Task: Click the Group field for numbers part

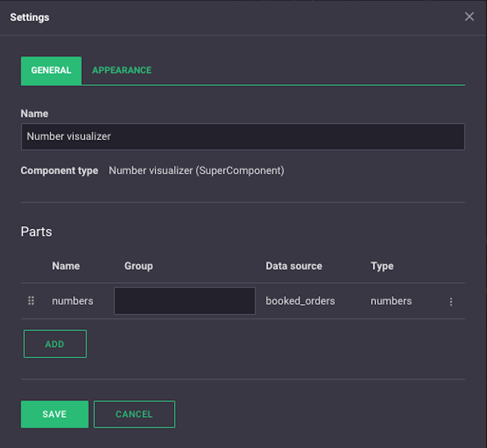Action: coord(185,301)
